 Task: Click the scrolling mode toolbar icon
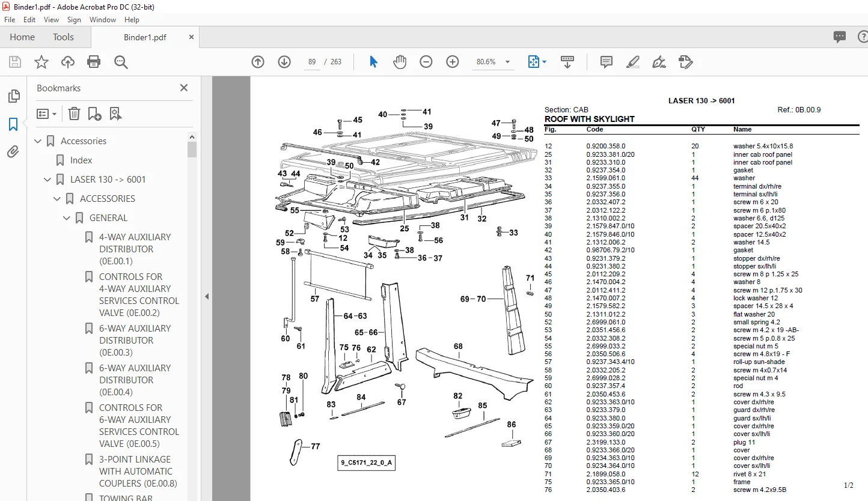pos(567,62)
